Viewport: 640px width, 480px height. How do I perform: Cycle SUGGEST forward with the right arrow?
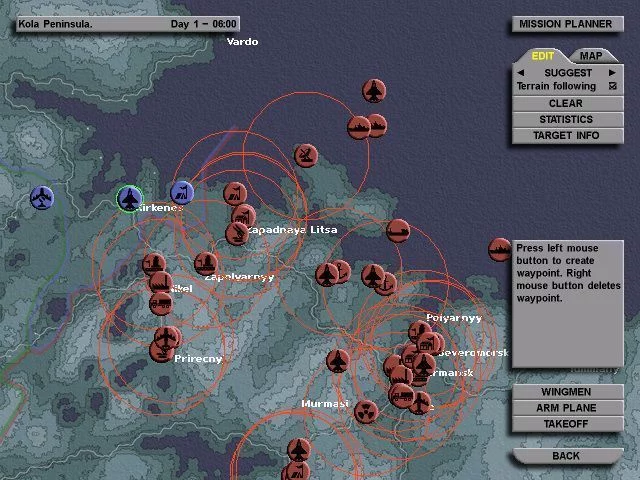612,73
